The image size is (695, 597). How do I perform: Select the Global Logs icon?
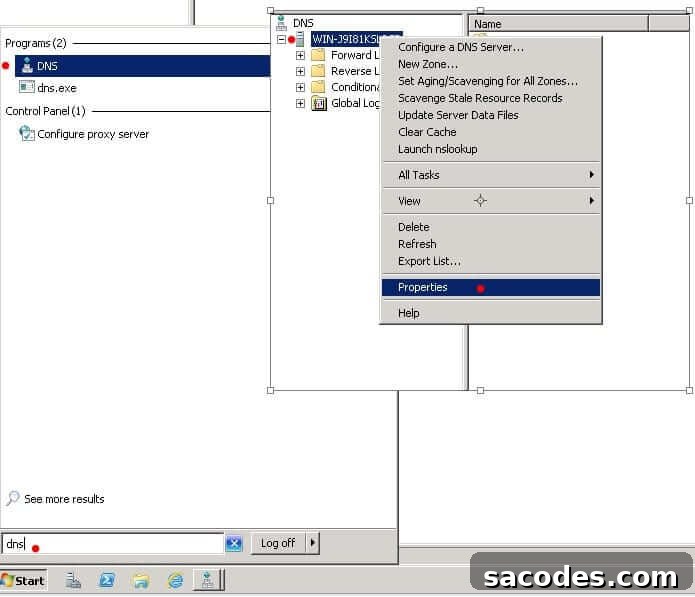[x=319, y=104]
